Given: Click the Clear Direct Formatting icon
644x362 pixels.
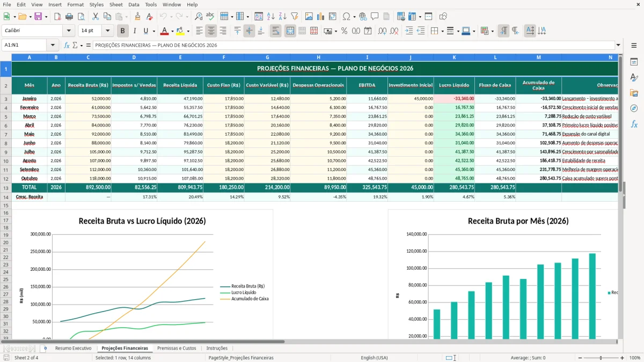Looking at the screenshot, I should coord(149,17).
